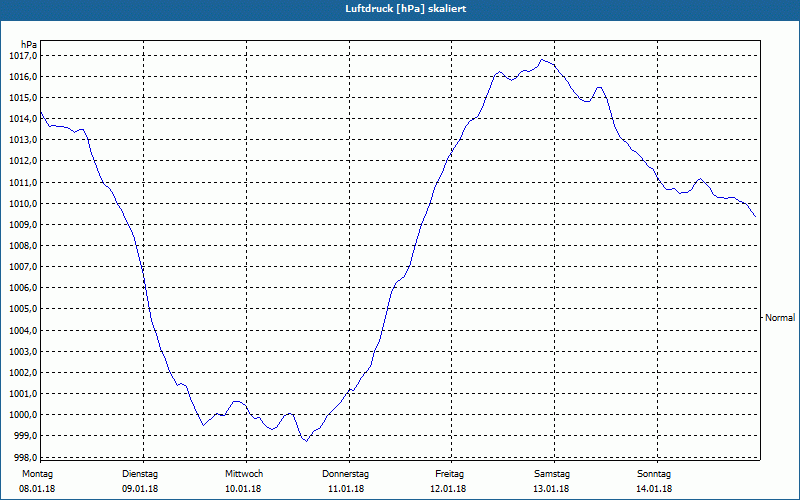Click the date 12.01.18

click(448, 489)
